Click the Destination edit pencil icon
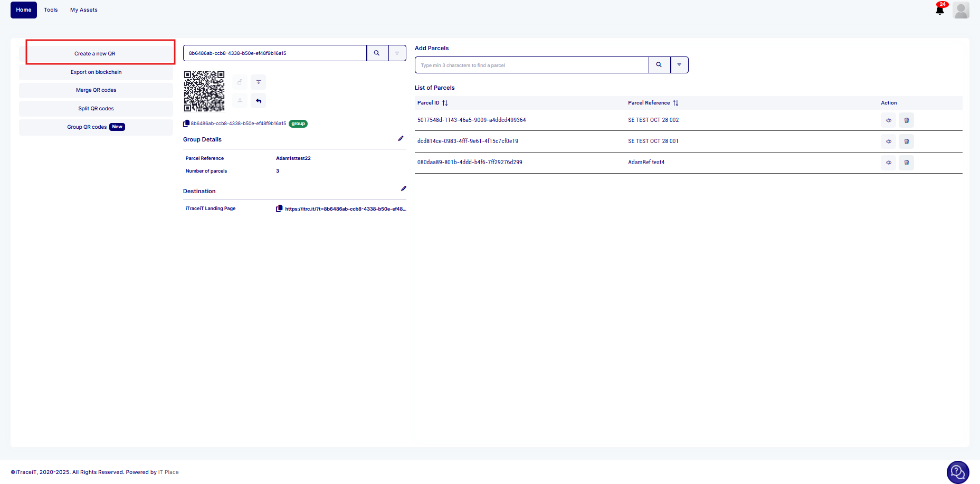The width and height of the screenshot is (980, 484). pos(403,188)
